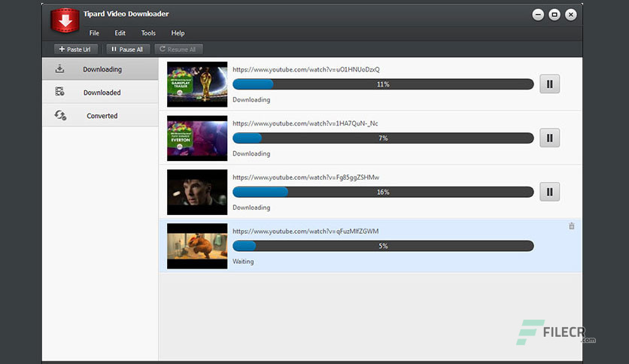Screen dimensions: 629x364
Task: Click the 16% progress bar
Action: point(383,192)
